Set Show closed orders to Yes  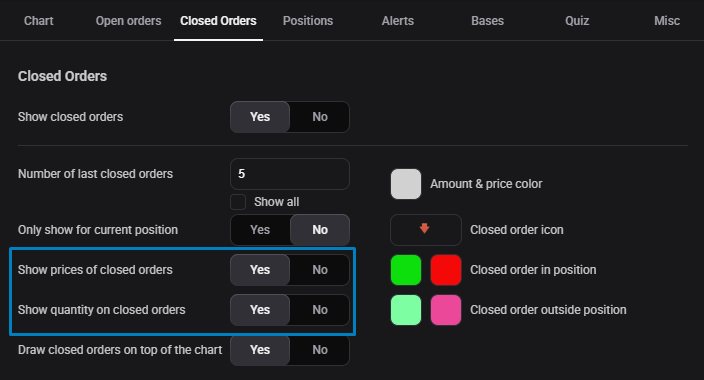260,117
